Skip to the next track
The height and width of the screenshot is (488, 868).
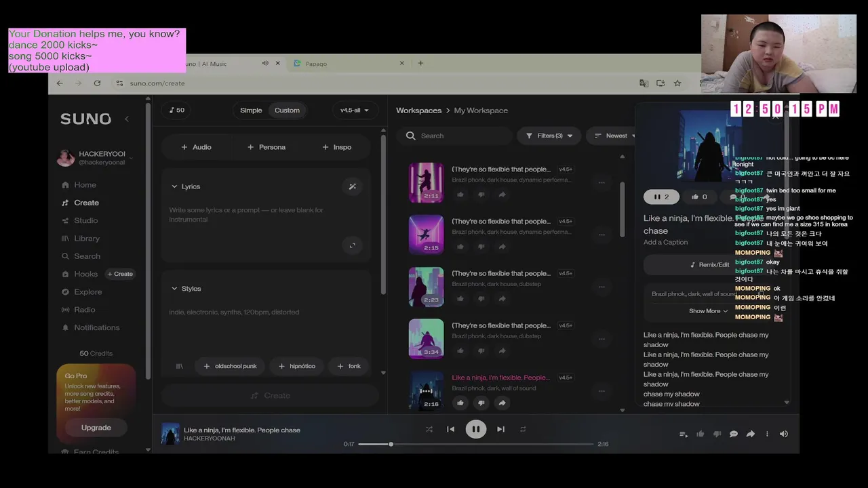[500, 429]
